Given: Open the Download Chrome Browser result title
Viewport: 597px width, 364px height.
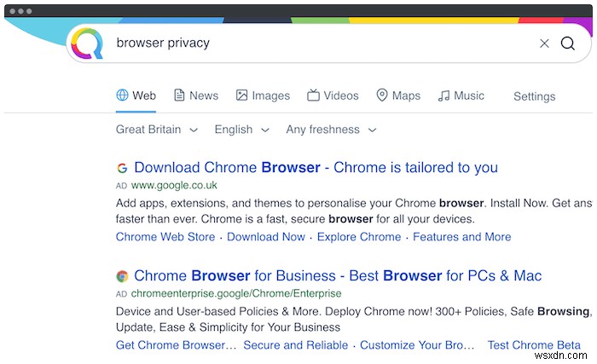Looking at the screenshot, I should click(x=316, y=167).
